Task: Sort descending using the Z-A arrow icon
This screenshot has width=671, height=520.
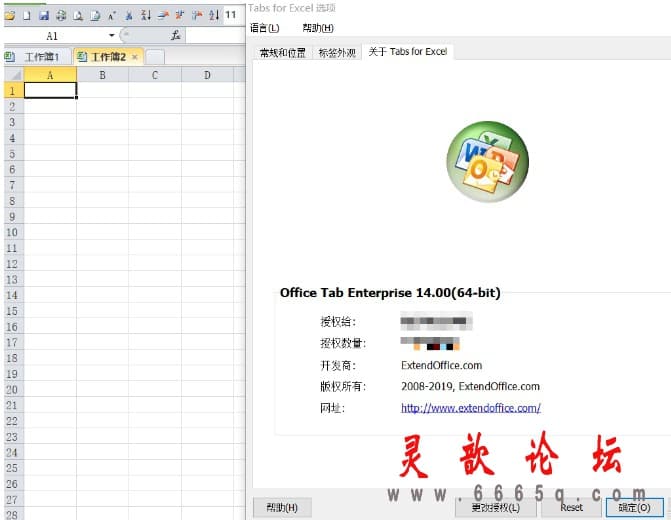Action: (x=145, y=15)
